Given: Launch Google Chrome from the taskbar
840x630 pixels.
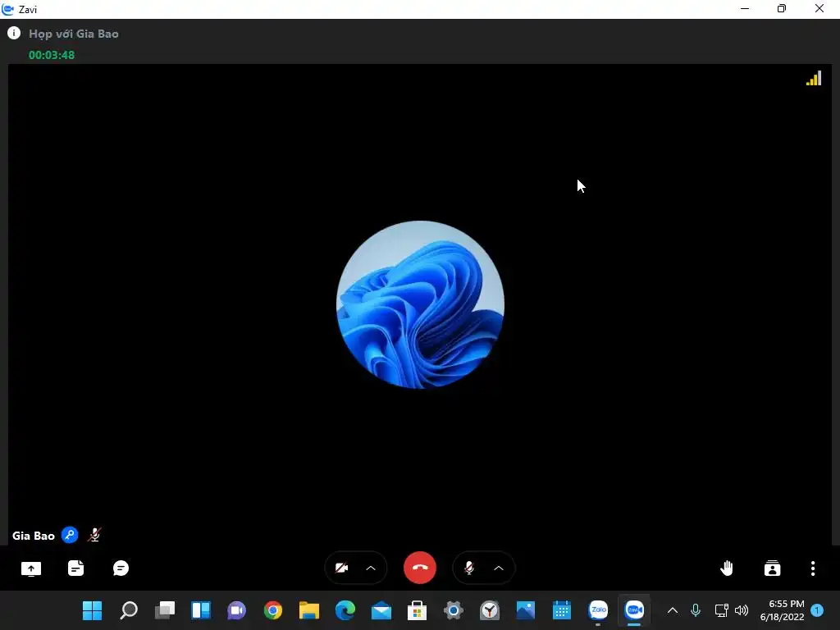Looking at the screenshot, I should [272, 610].
